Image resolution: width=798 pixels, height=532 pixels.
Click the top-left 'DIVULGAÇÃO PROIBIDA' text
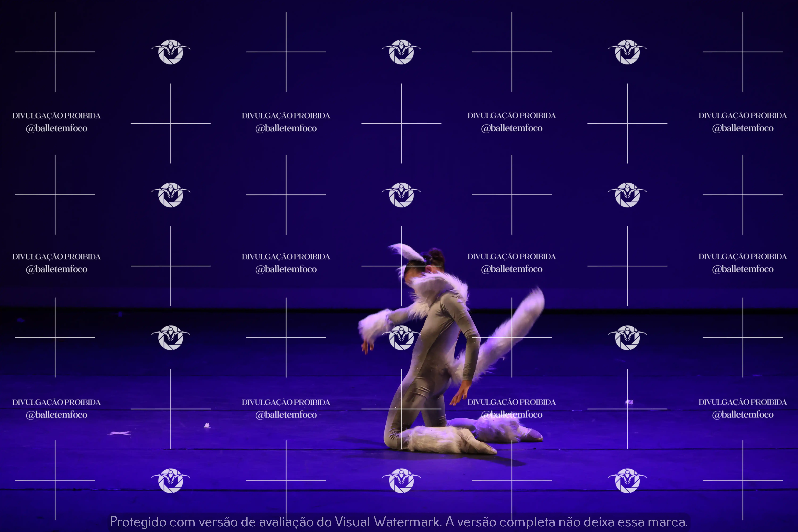(x=56, y=116)
